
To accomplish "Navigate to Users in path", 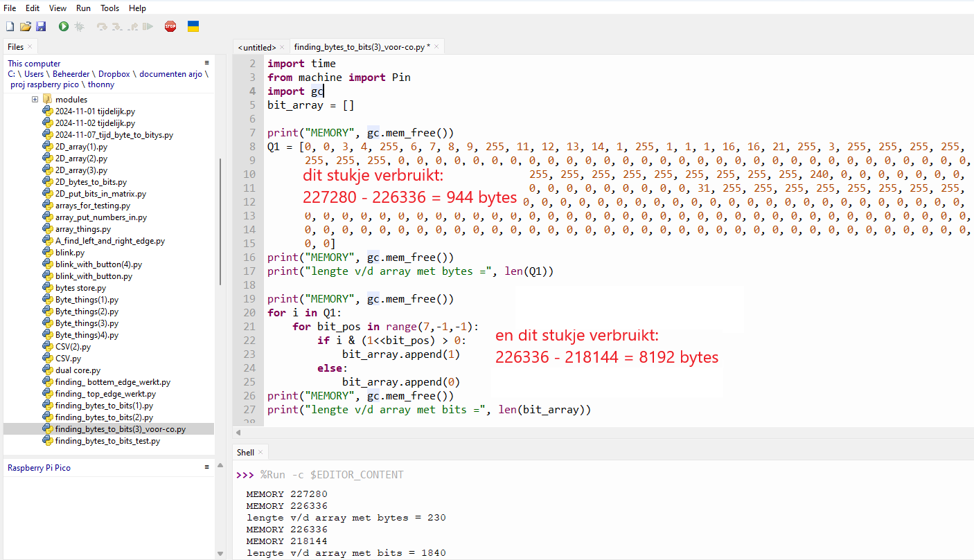I will click(34, 74).
